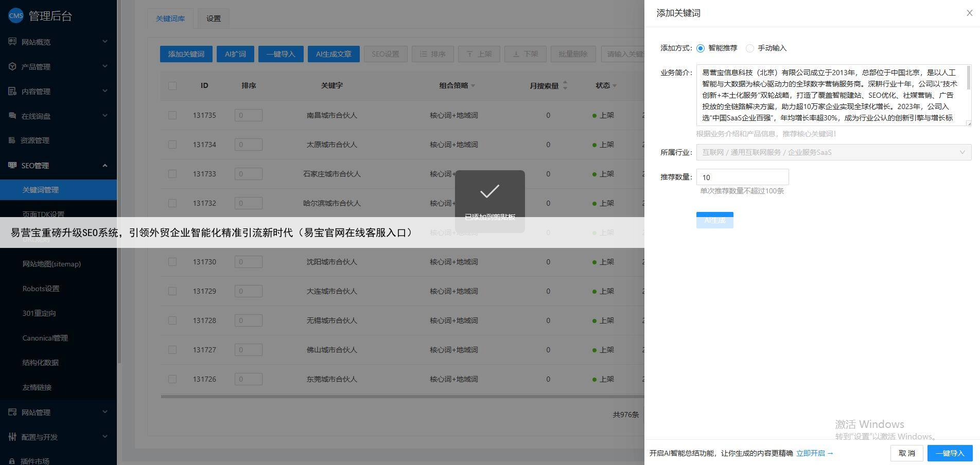Click the 产品管理 cube icon
Image resolution: width=980 pixels, height=465 pixels.
click(x=12, y=66)
